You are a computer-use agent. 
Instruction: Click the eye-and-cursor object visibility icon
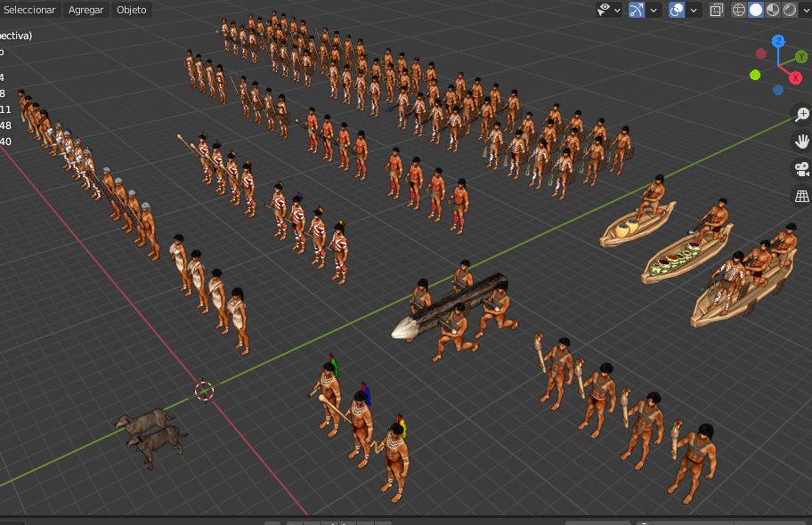[604, 10]
